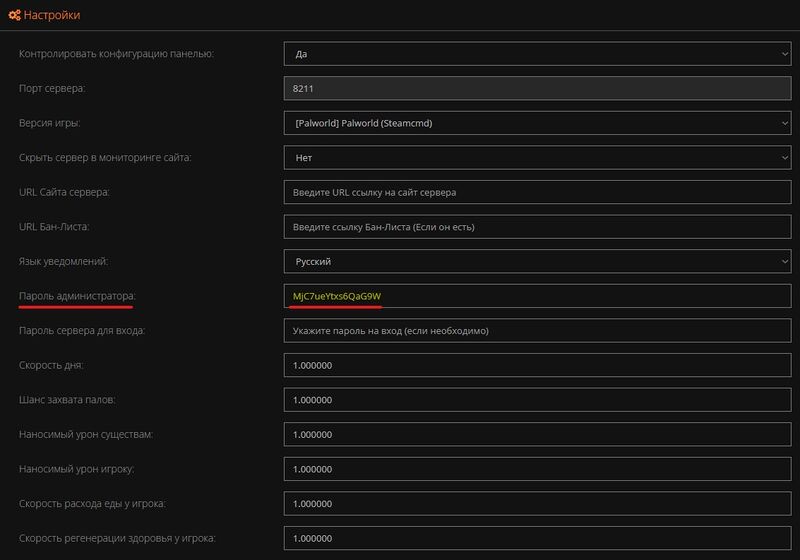Click the label 'Шанс захвата палов:'
This screenshot has width=800, height=560.
click(67, 400)
